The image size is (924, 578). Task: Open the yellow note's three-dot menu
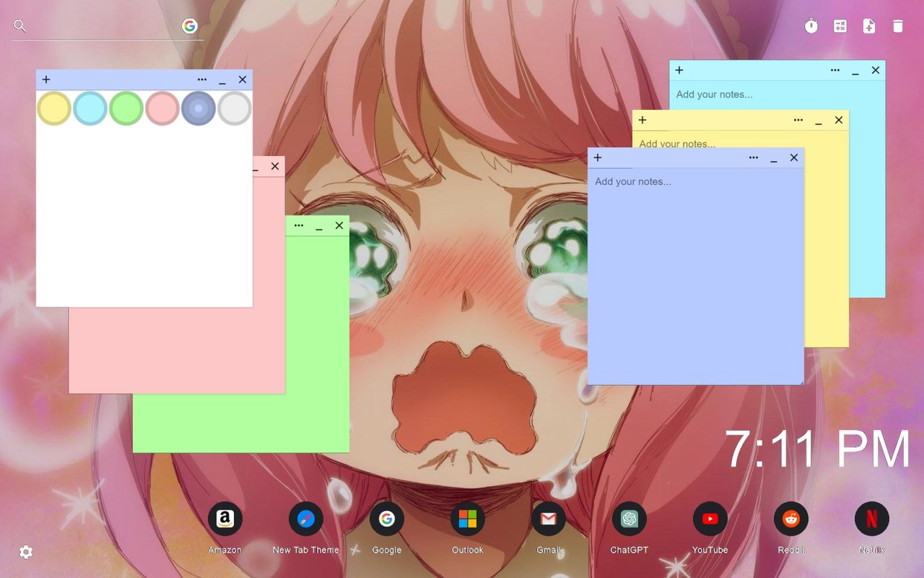pos(798,120)
